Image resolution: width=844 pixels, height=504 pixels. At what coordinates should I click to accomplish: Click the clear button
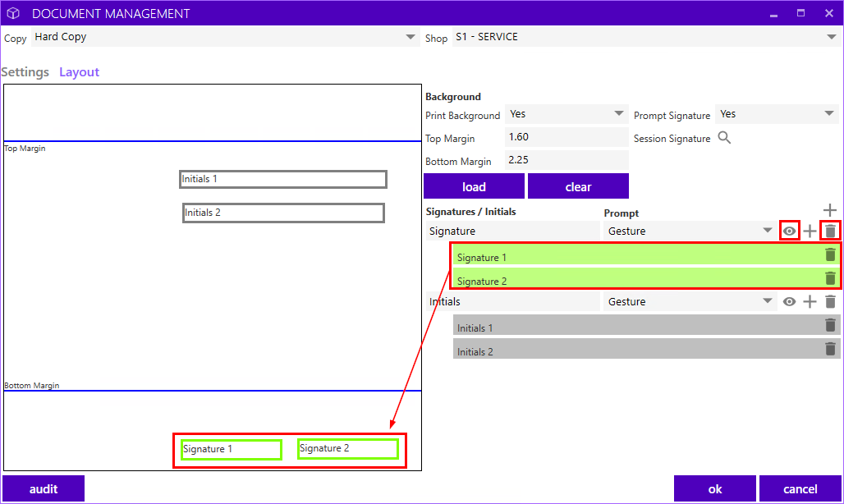coord(578,186)
